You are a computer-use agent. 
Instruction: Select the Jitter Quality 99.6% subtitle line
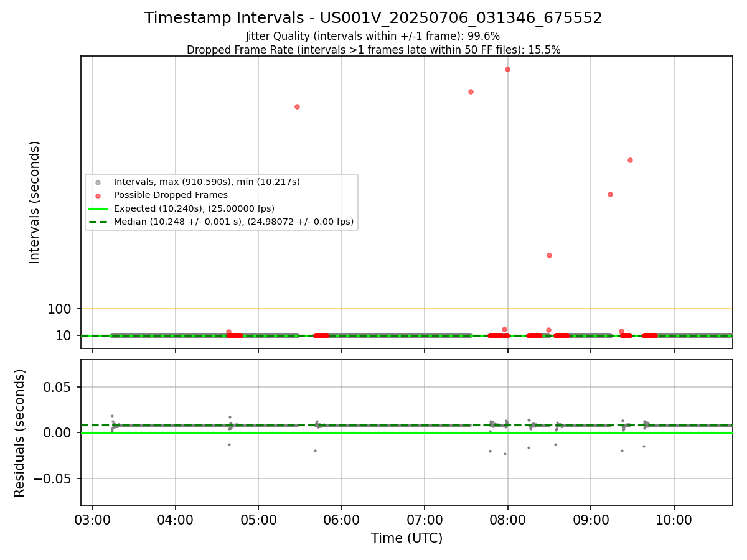point(373,37)
